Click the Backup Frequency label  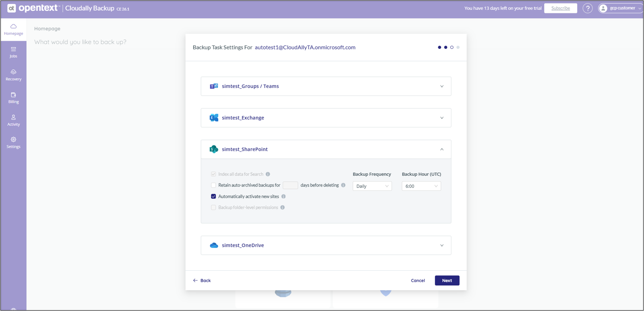tap(372, 174)
